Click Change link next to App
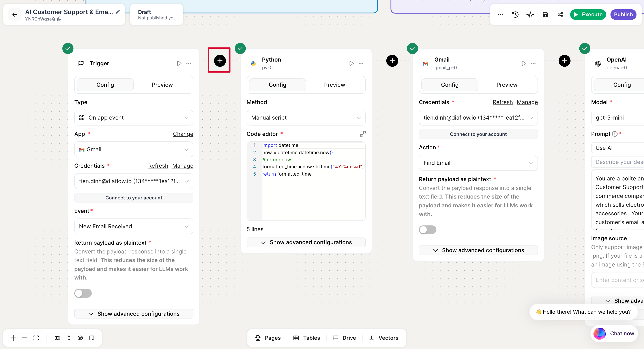644x349 pixels. [x=183, y=134]
